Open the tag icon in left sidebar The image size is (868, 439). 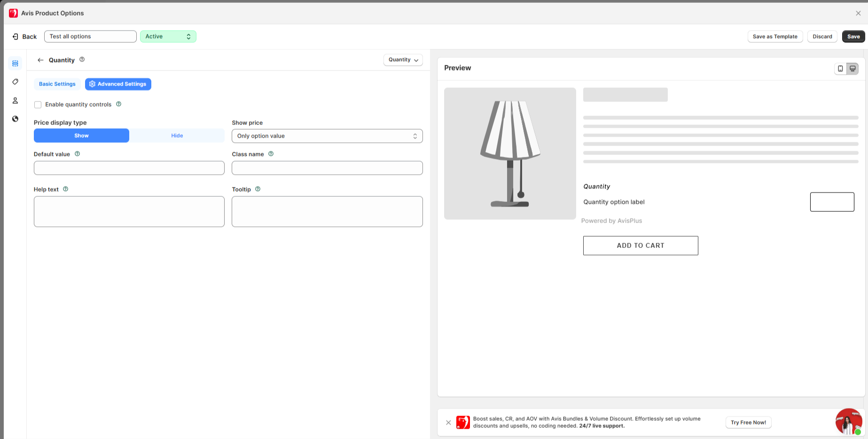click(15, 82)
